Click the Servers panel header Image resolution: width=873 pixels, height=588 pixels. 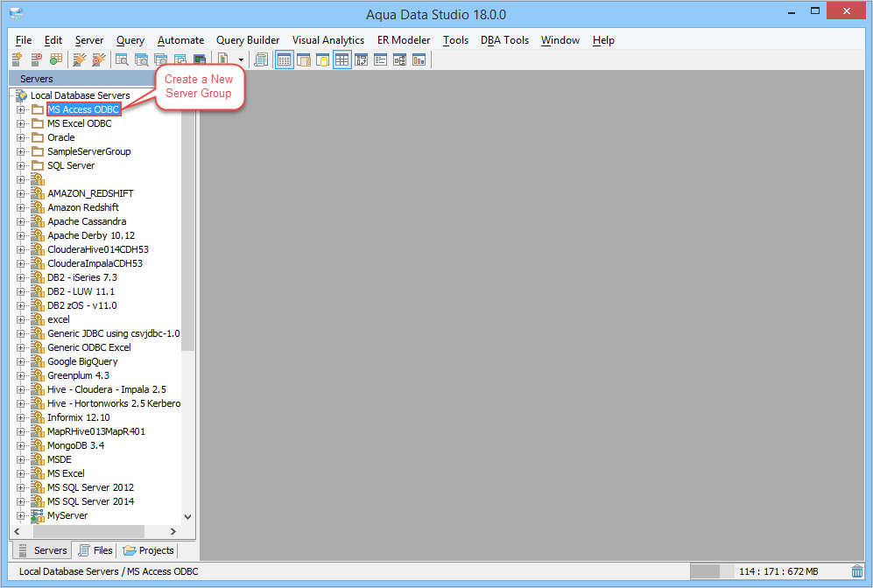[x=81, y=79]
